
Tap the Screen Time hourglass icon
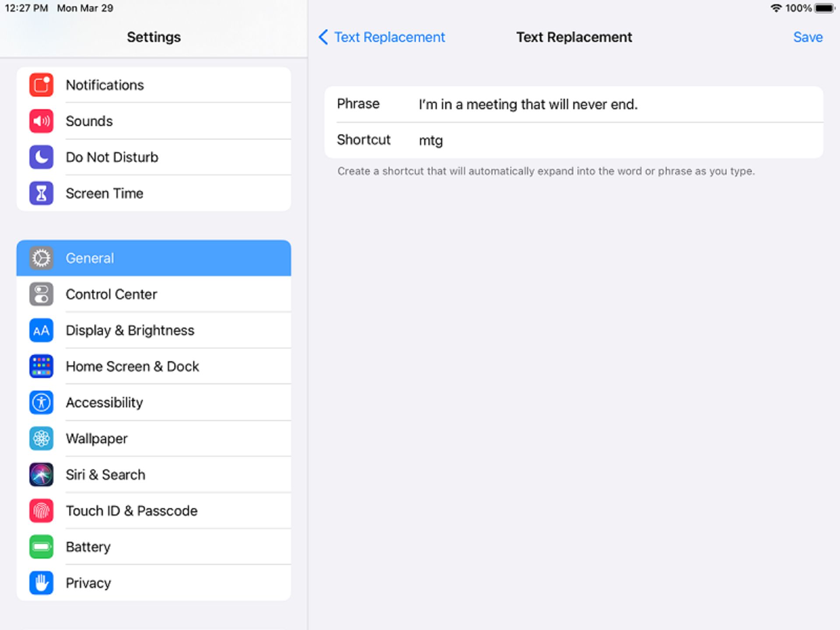(x=41, y=193)
